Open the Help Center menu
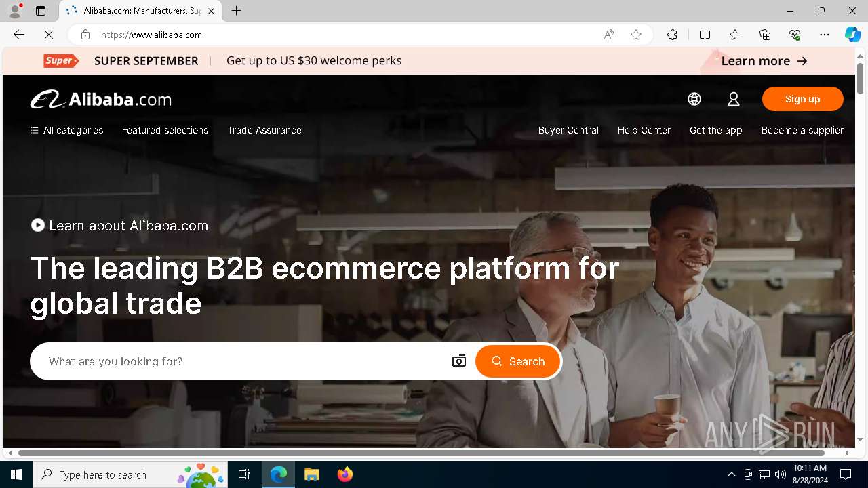The width and height of the screenshot is (868, 488). [644, 130]
